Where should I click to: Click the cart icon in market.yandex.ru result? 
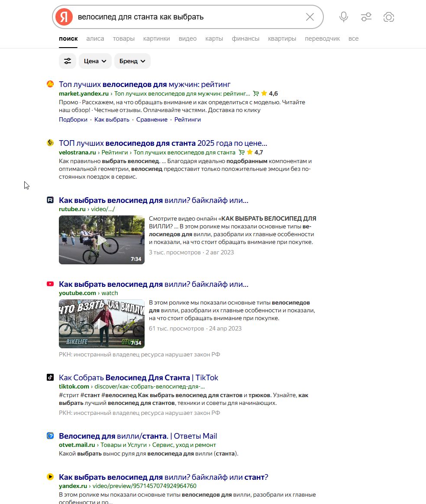pos(256,93)
